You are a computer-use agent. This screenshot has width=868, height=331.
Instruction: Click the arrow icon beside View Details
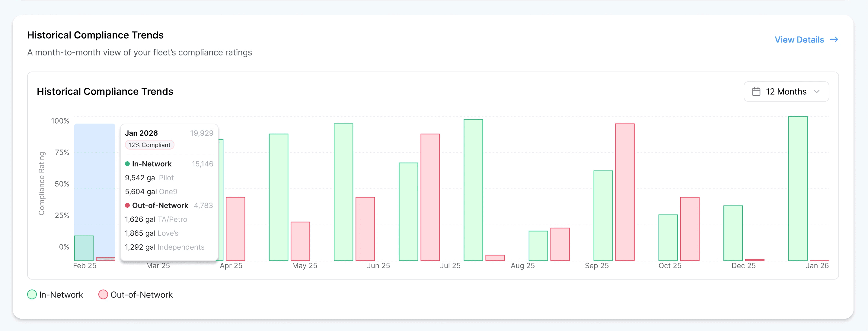[834, 40]
